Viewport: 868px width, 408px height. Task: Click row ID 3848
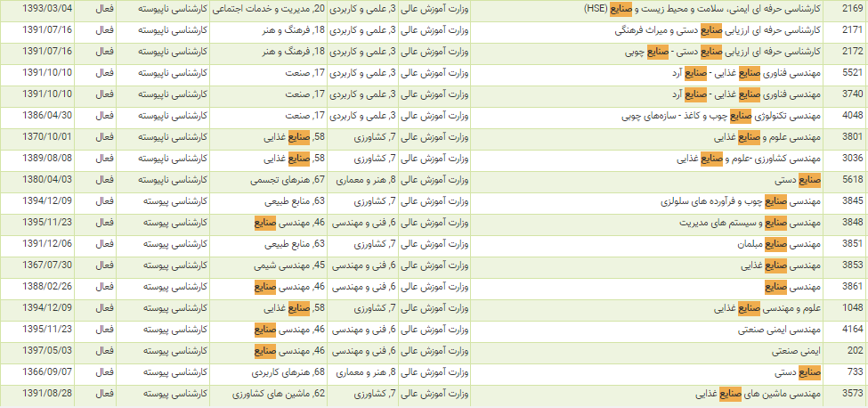pos(852,223)
